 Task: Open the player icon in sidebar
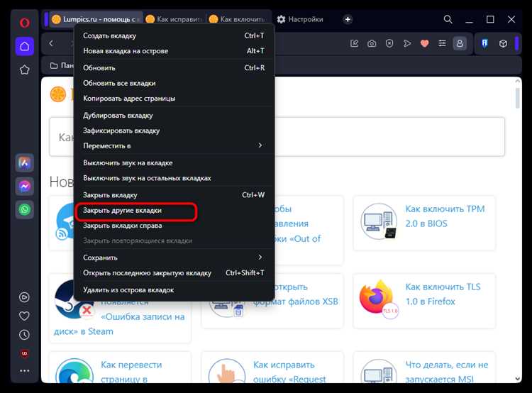[24, 297]
